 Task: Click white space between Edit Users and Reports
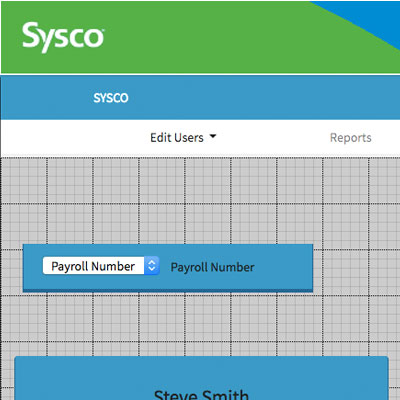[273, 138]
